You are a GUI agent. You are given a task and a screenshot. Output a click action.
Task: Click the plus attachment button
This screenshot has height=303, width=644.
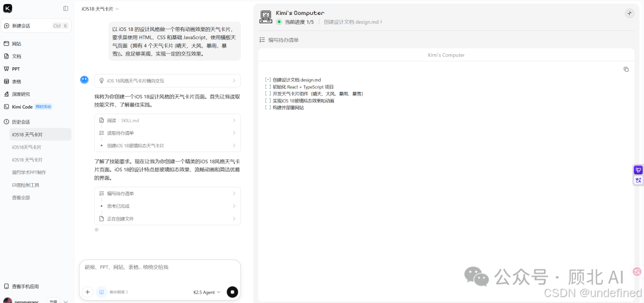tap(87, 292)
